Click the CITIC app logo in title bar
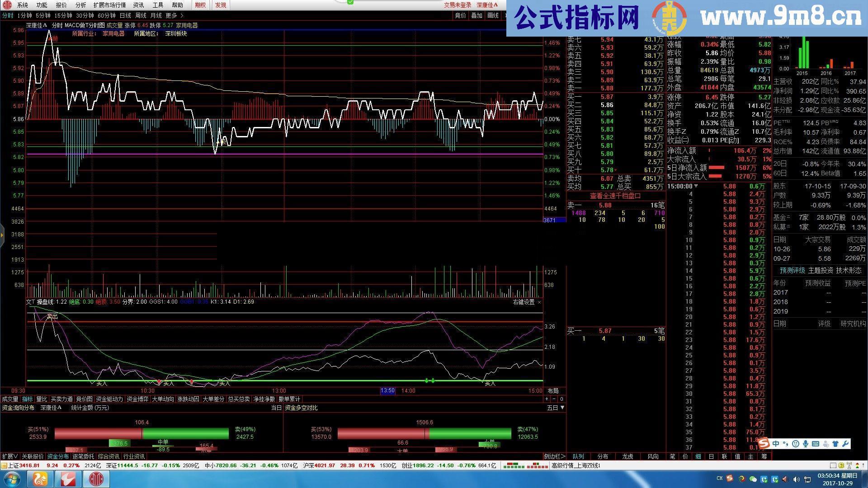This screenshot has width=868, height=488. (x=7, y=5)
